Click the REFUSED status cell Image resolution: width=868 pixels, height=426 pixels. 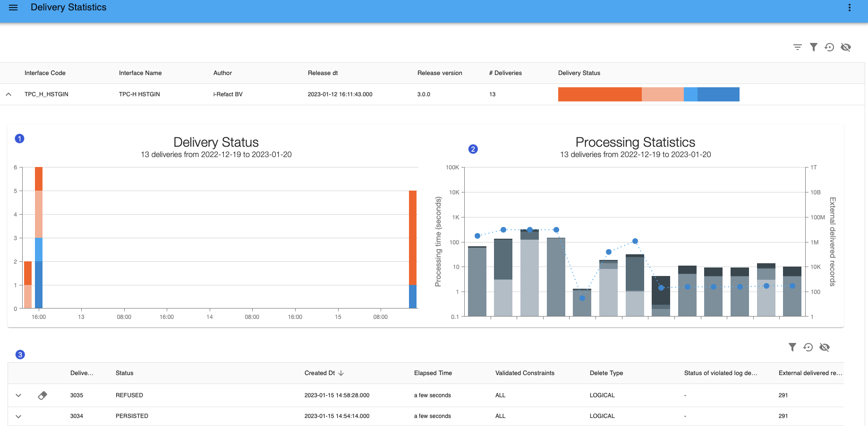click(x=129, y=395)
